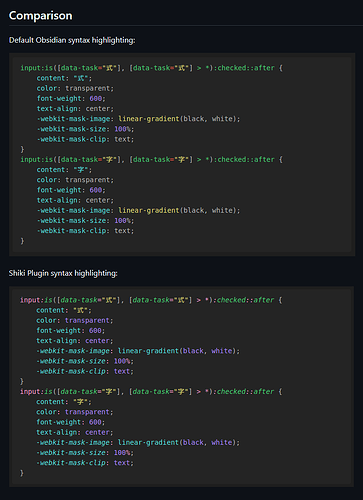
Task: Click first 'color: transparent' in Shiki Plugin block
Action: pos(75,320)
